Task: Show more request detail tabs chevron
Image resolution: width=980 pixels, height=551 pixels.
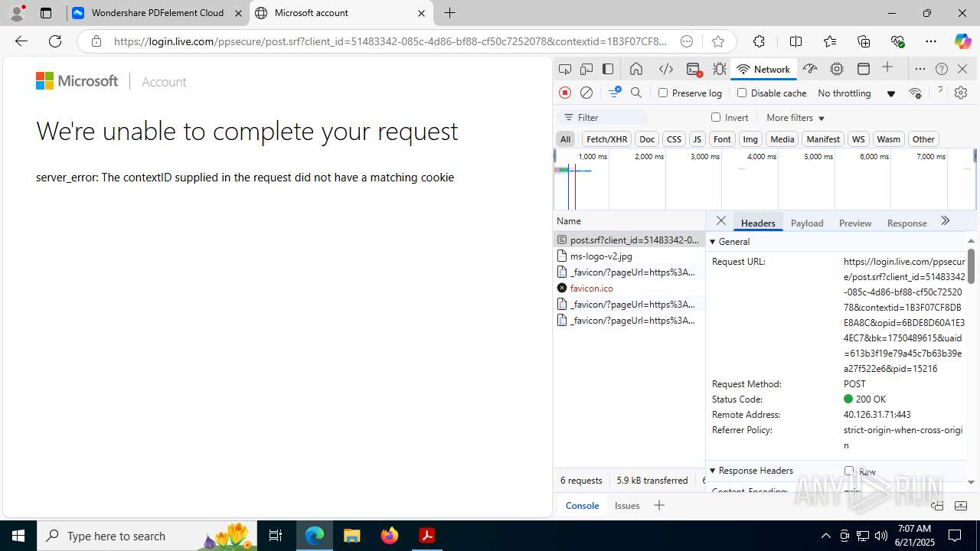Action: coord(945,221)
